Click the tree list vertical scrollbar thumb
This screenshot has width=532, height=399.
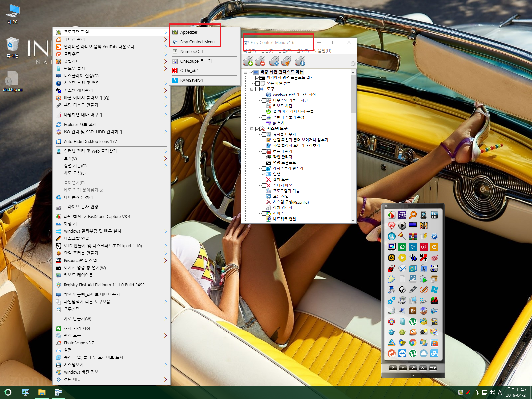(x=353, y=94)
